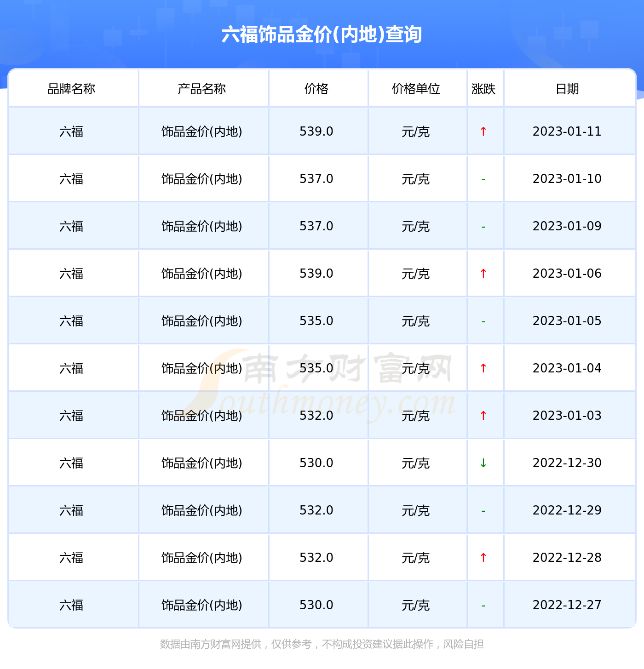Click the green down arrow for 2022-12-30

(483, 463)
